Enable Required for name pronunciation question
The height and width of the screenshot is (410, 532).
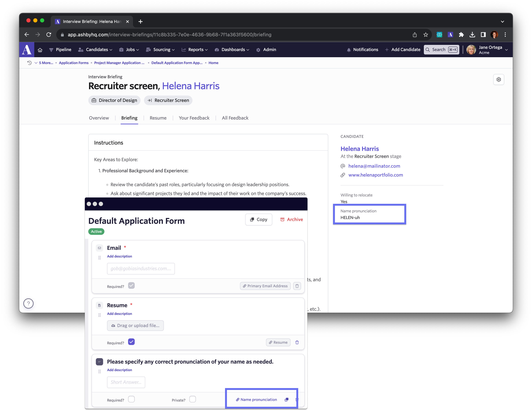(131, 399)
